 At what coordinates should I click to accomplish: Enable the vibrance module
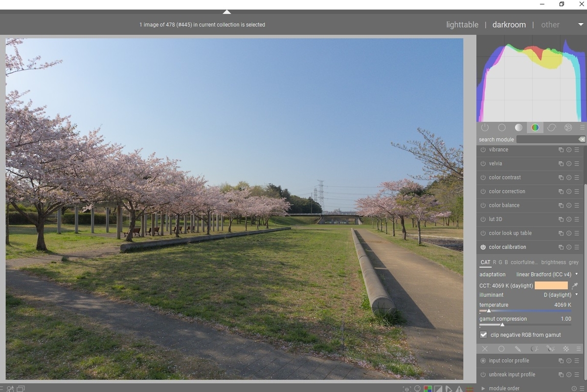tap(483, 150)
